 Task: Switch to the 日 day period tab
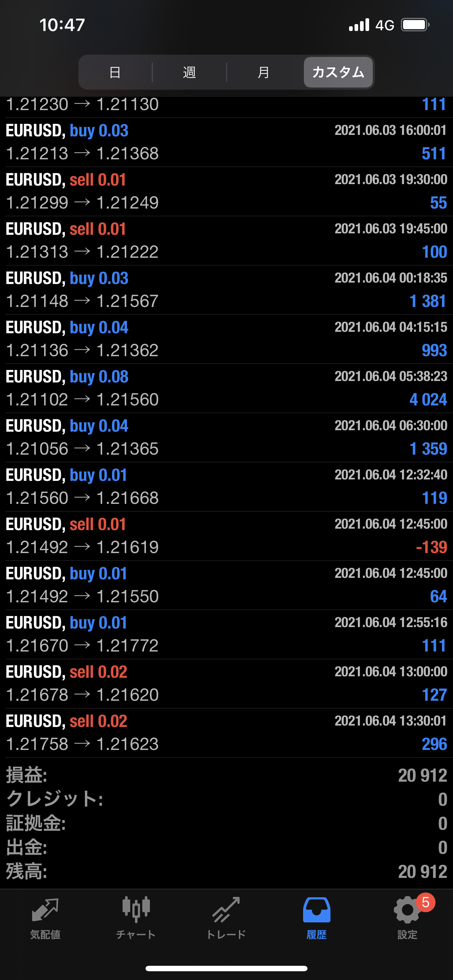(115, 72)
